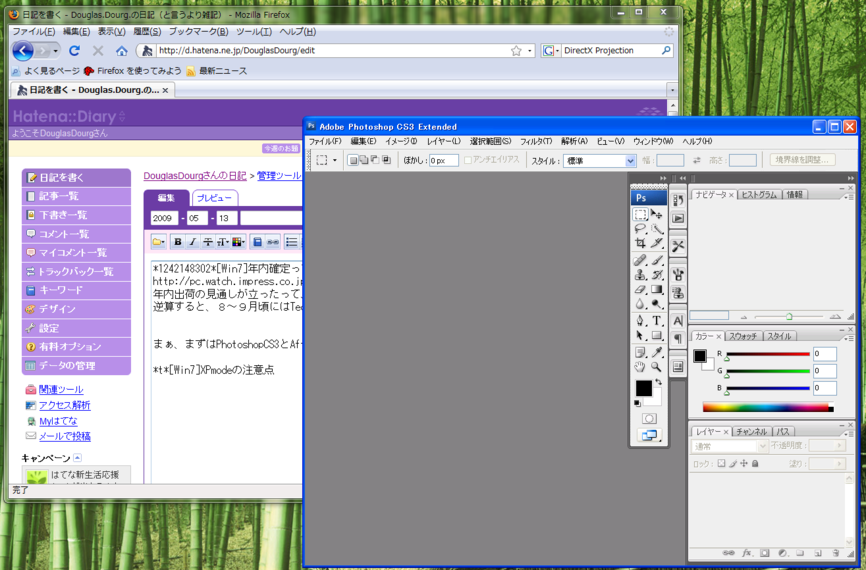Select the Zoom tool in Photoshop toolbox

[657, 367]
